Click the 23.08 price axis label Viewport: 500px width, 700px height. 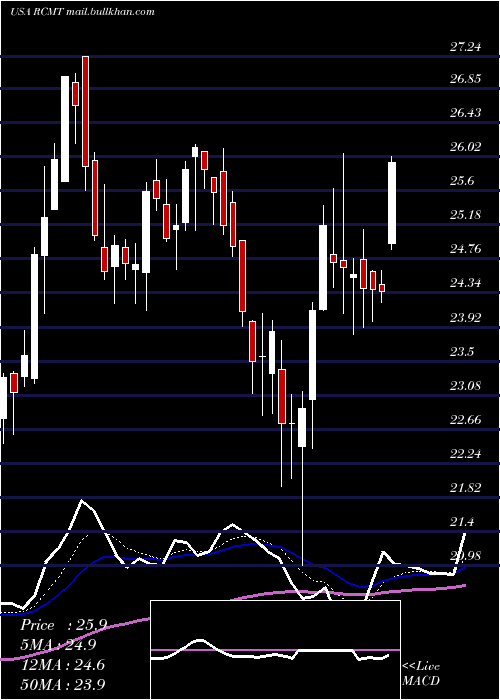[465, 385]
